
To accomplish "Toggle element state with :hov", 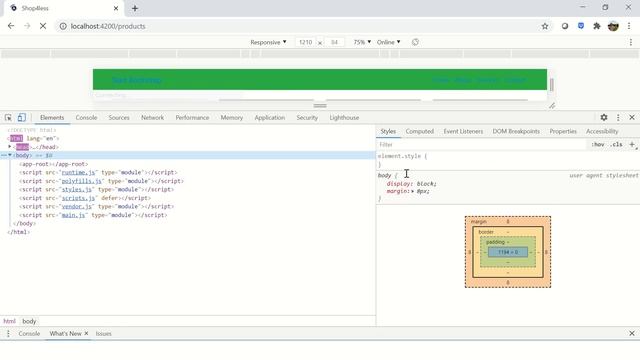I will coord(598,144).
